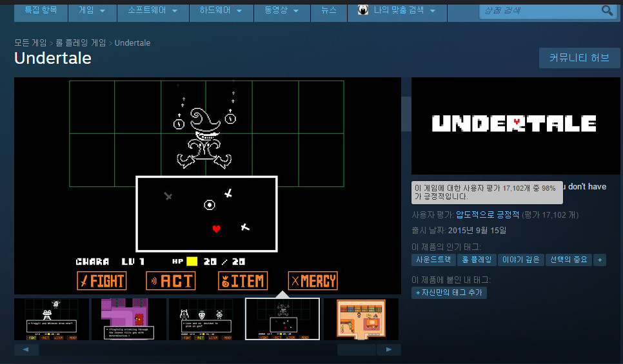Click the right arrow of thumbnail strip
This screenshot has width=623, height=364.
[x=388, y=349]
